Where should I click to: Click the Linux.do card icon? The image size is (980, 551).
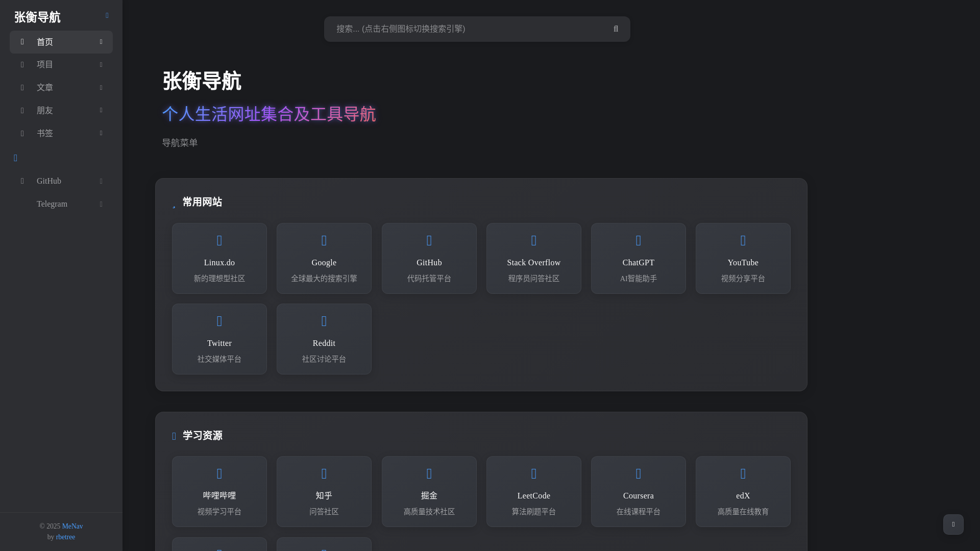coord(219,240)
